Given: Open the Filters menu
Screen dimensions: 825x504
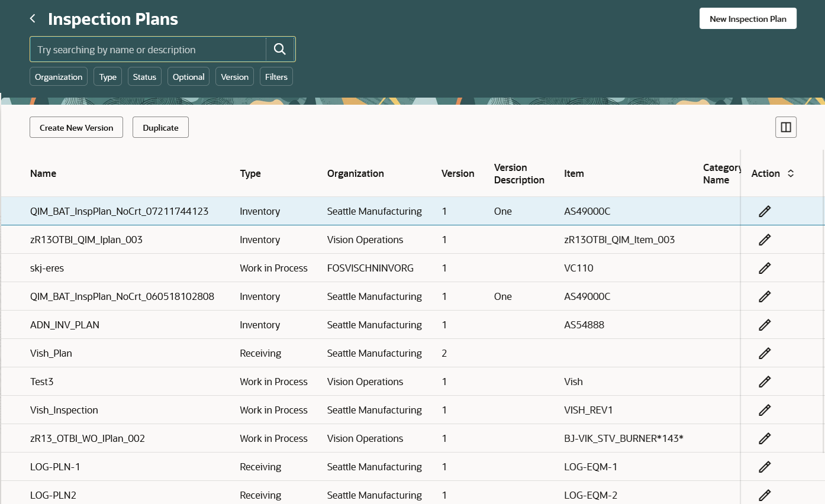Looking at the screenshot, I should pos(276,76).
